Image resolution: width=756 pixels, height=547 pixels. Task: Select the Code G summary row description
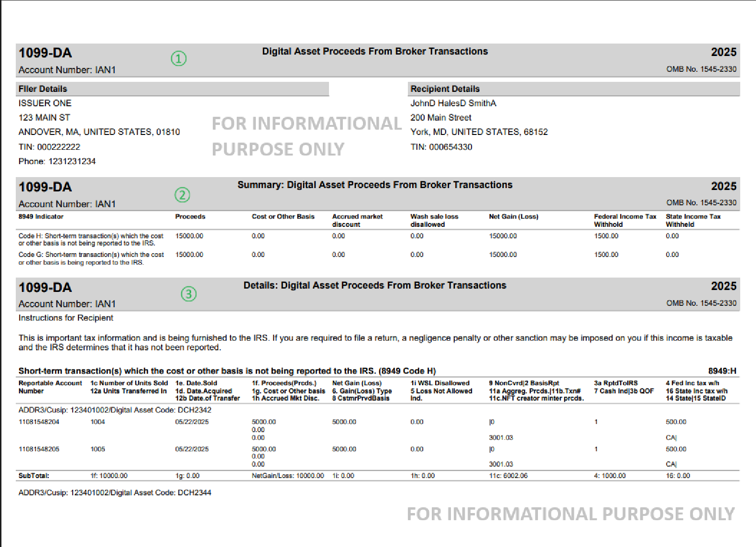point(91,258)
